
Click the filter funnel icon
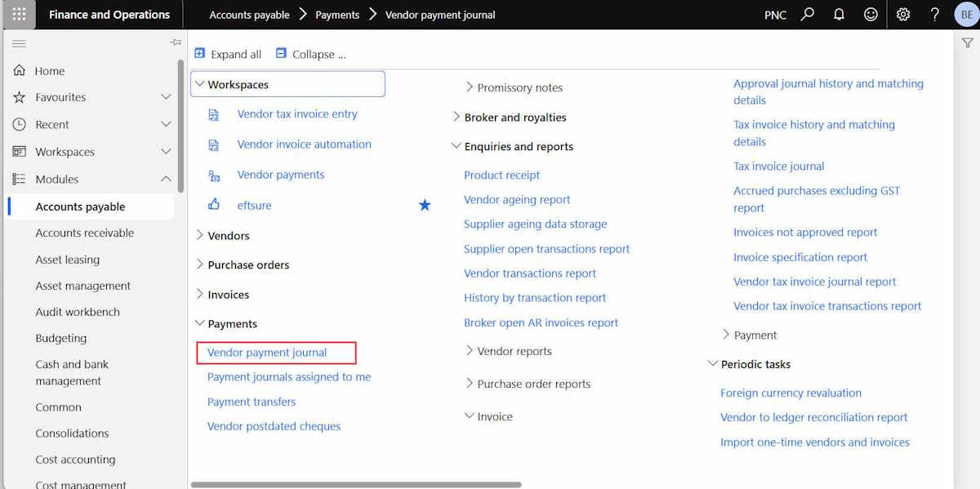coord(967,43)
